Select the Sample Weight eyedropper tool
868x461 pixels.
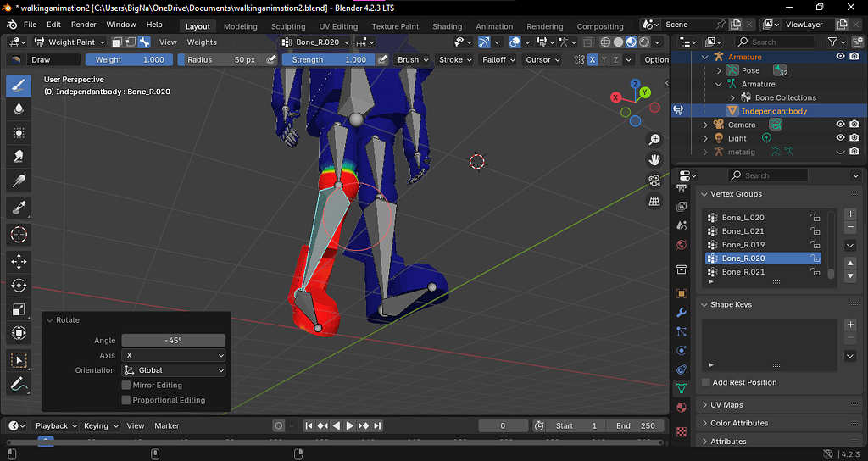(x=19, y=208)
